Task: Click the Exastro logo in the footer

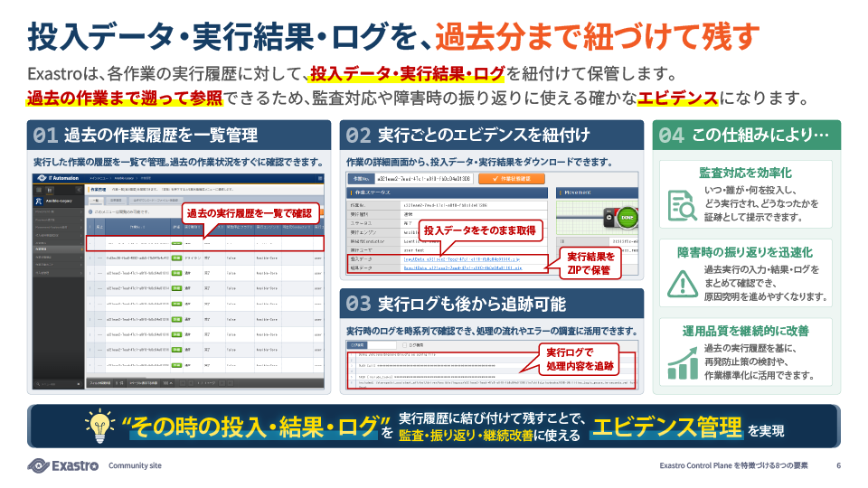Action: click(x=63, y=465)
